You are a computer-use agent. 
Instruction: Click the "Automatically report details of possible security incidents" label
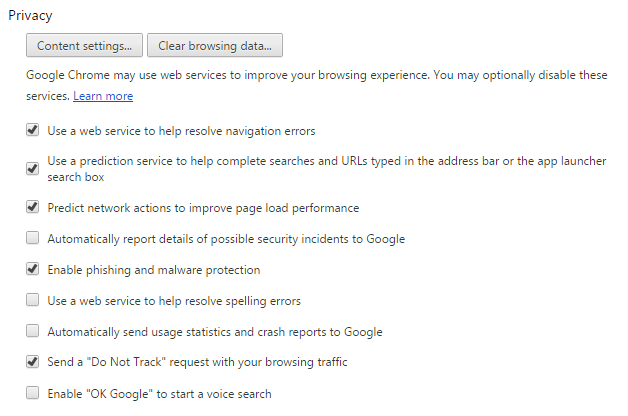(x=226, y=239)
